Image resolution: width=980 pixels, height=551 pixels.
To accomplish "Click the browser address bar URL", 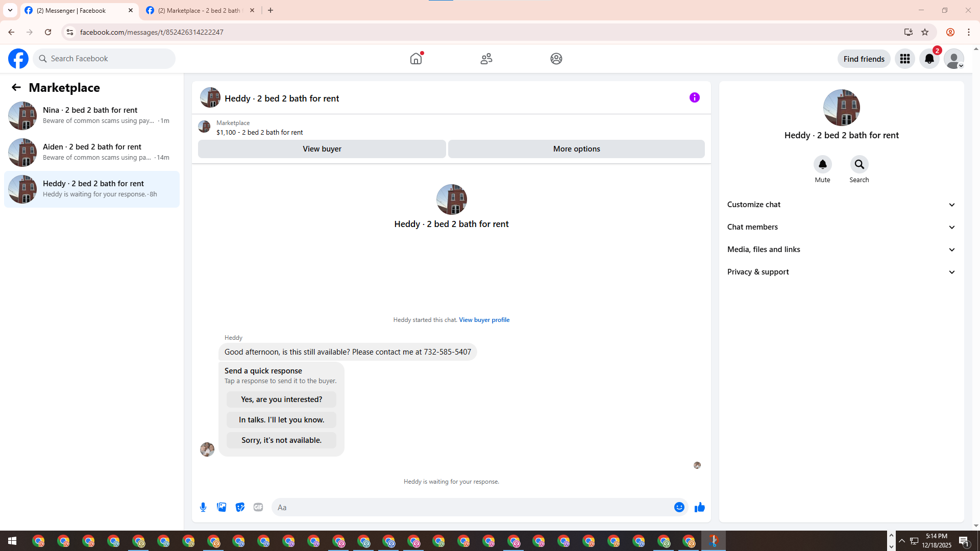I will pos(152,32).
